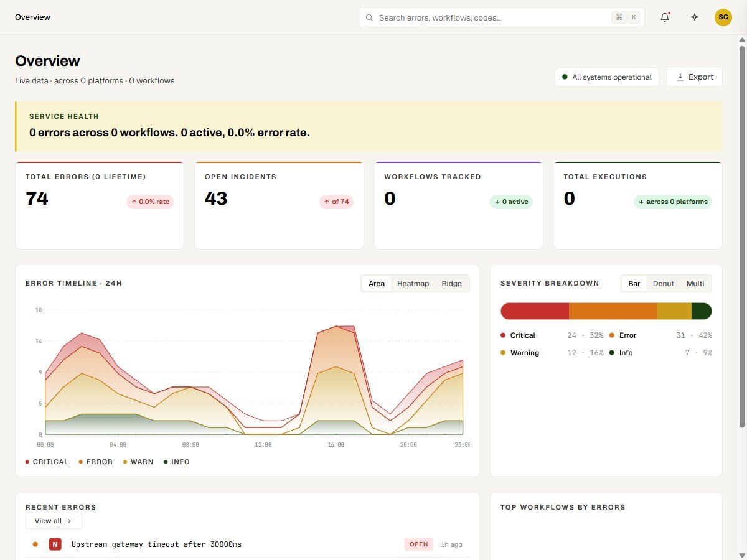Open the Total Errors card
The image size is (747, 560).
100,205
